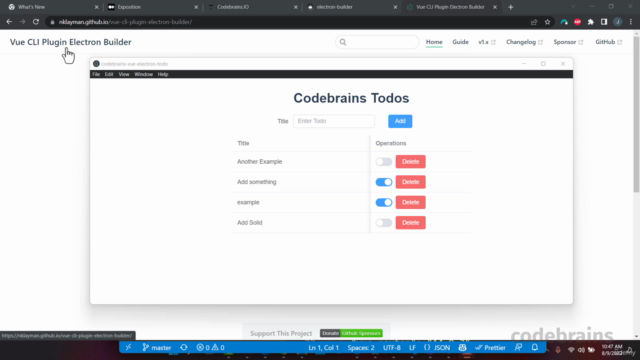Viewport: 640px width, 360px height.
Task: Click the notification bell in status bar
Action: point(535,348)
